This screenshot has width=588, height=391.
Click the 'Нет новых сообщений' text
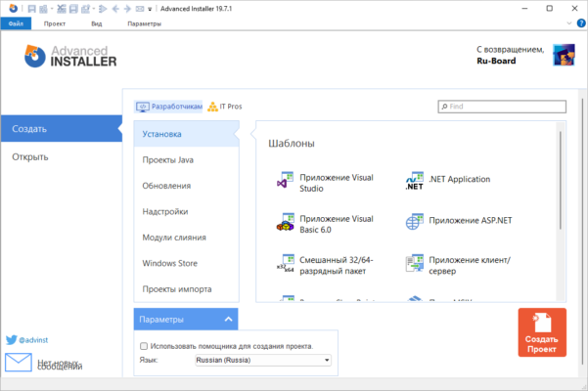(60, 365)
